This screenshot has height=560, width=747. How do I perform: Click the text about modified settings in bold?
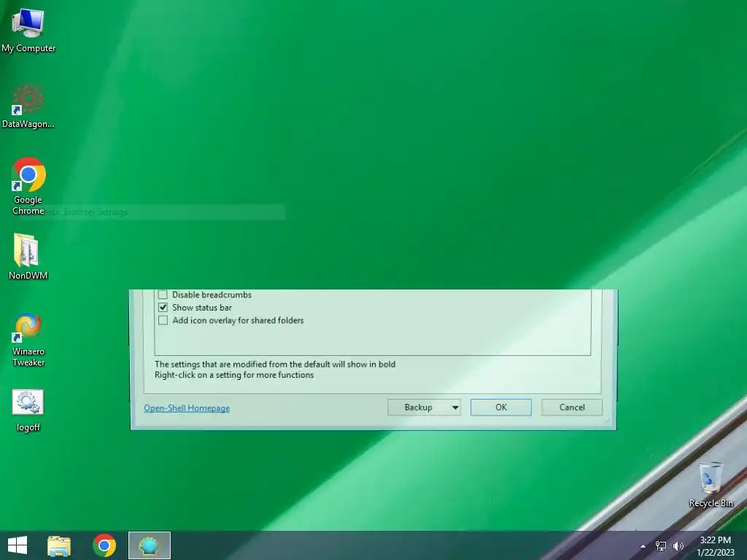(275, 365)
